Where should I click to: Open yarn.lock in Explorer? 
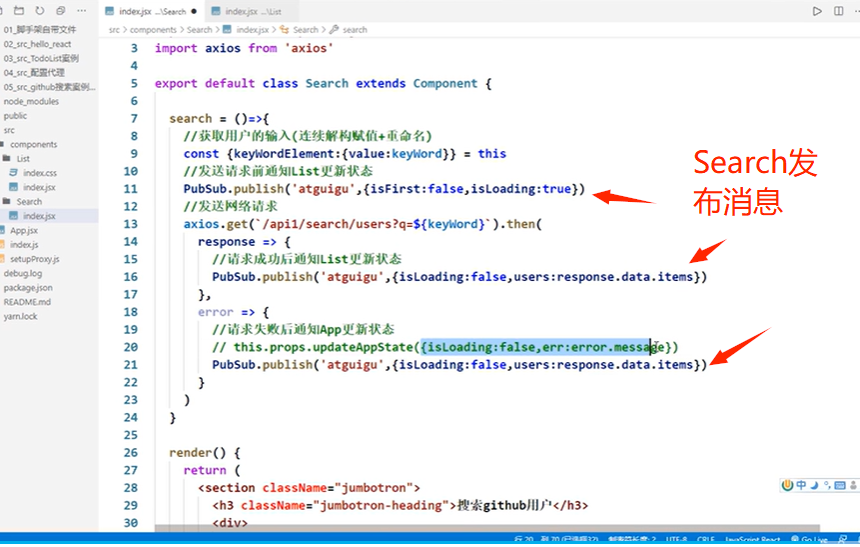coord(20,316)
